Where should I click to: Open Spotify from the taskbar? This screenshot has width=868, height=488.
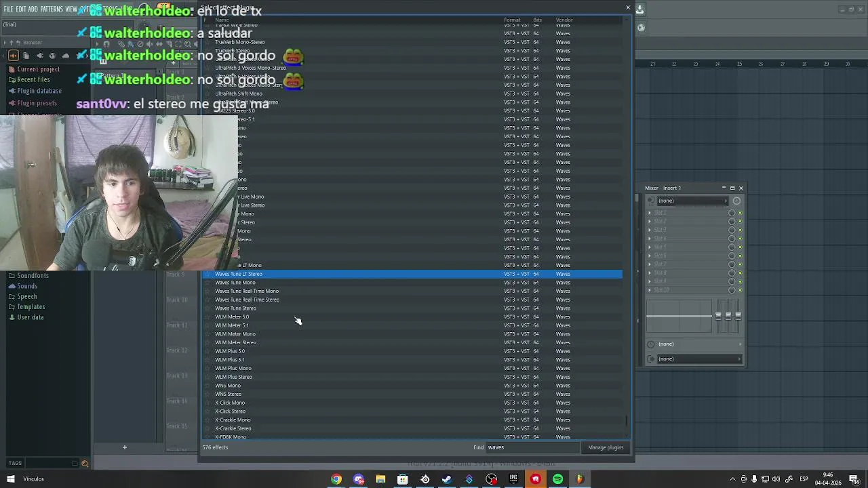point(557,479)
